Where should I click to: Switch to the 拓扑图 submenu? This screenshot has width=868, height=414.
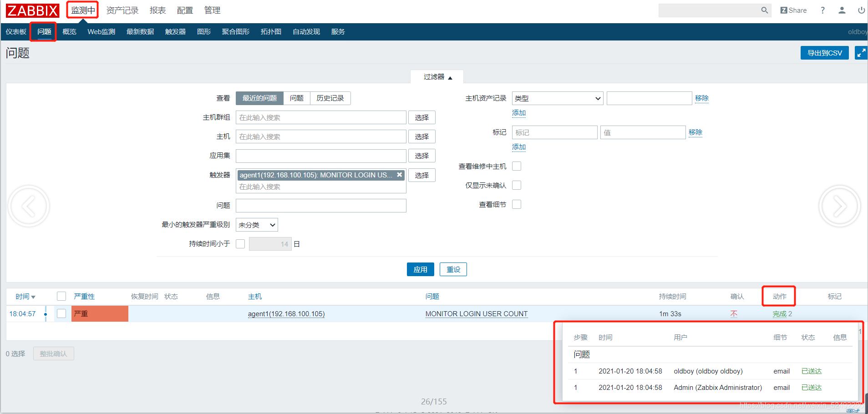point(271,31)
